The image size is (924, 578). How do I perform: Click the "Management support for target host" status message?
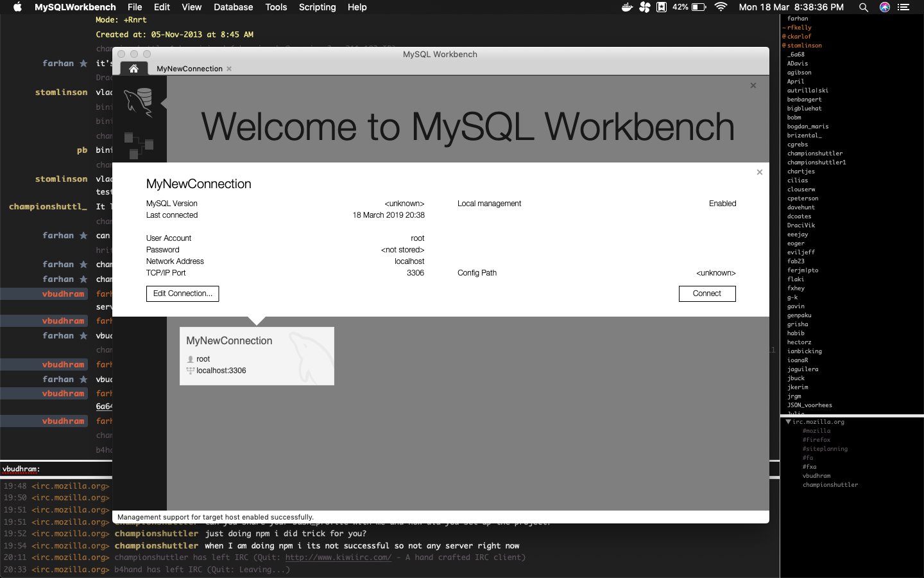coord(216,517)
